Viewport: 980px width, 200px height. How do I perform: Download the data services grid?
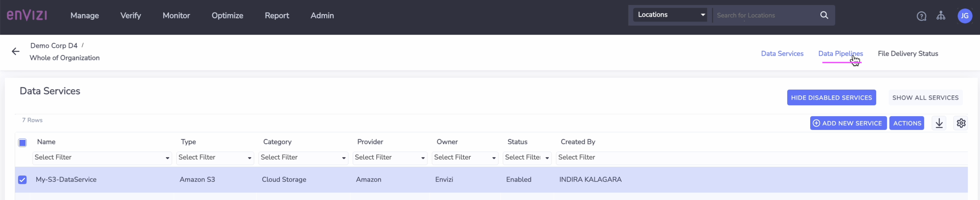tap(939, 123)
